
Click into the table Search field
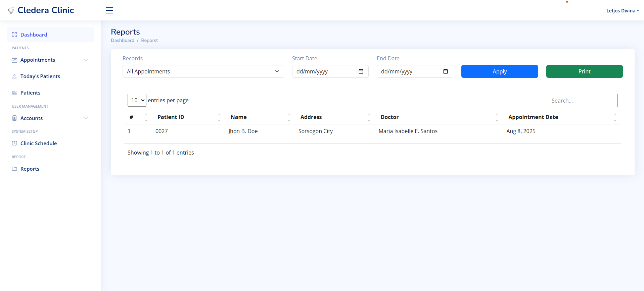582,101
